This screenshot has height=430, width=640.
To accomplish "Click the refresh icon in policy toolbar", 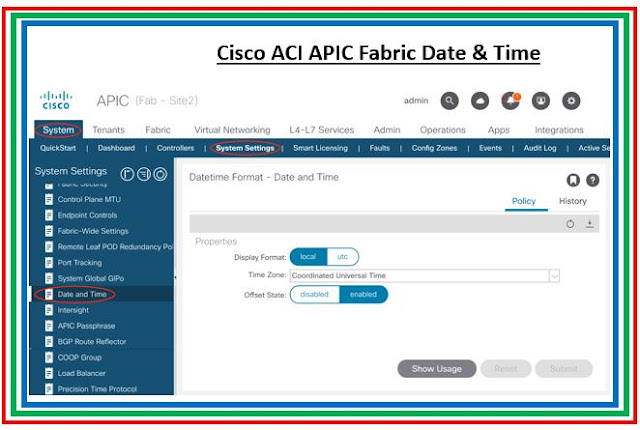I will (x=570, y=224).
